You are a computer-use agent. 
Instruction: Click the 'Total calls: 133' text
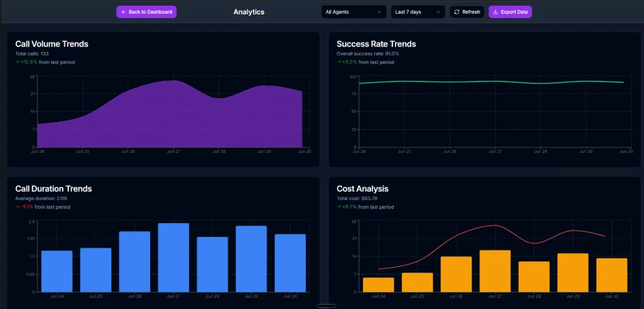[x=32, y=54]
